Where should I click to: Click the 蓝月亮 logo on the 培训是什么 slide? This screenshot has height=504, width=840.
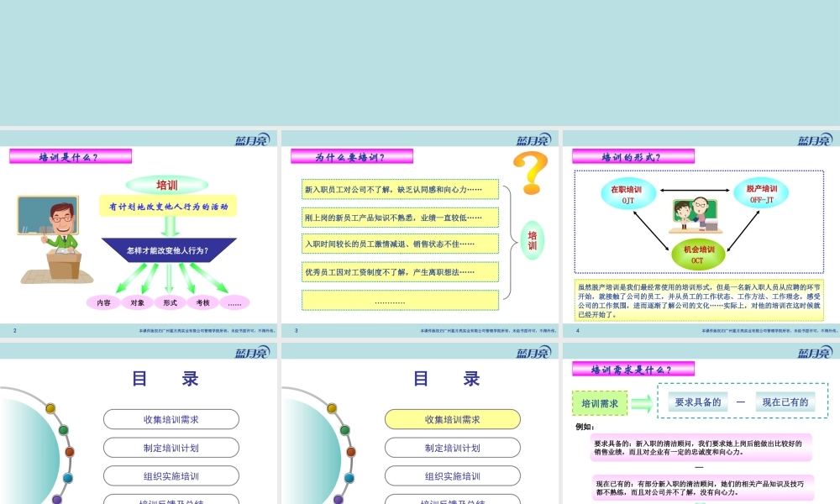pyautogui.click(x=252, y=139)
